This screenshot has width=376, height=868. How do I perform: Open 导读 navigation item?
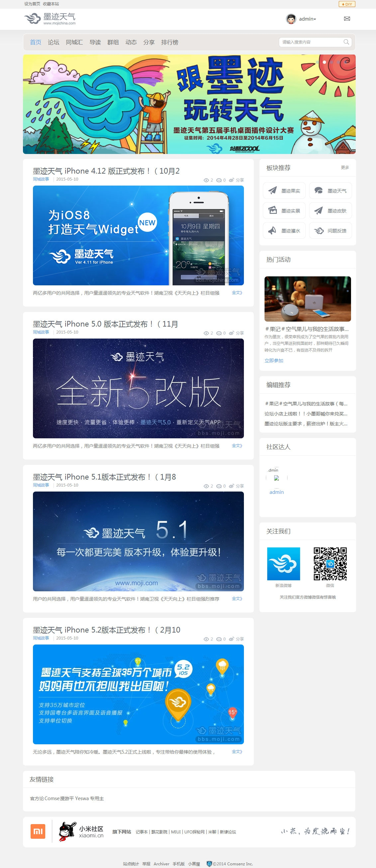point(95,42)
